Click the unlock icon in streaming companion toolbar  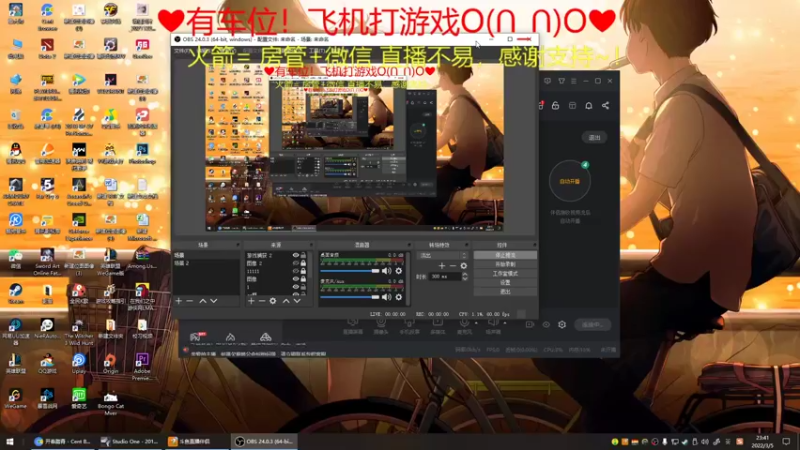pos(556,106)
